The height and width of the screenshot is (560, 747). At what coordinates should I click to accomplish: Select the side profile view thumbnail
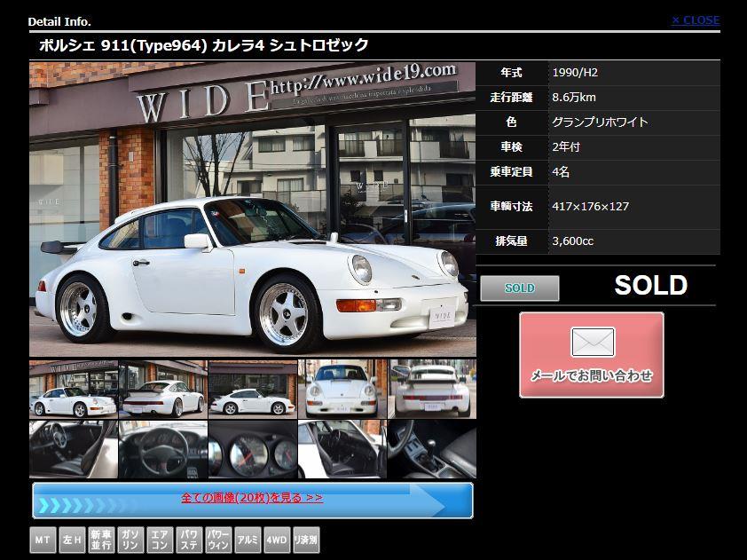pyautogui.click(x=253, y=390)
